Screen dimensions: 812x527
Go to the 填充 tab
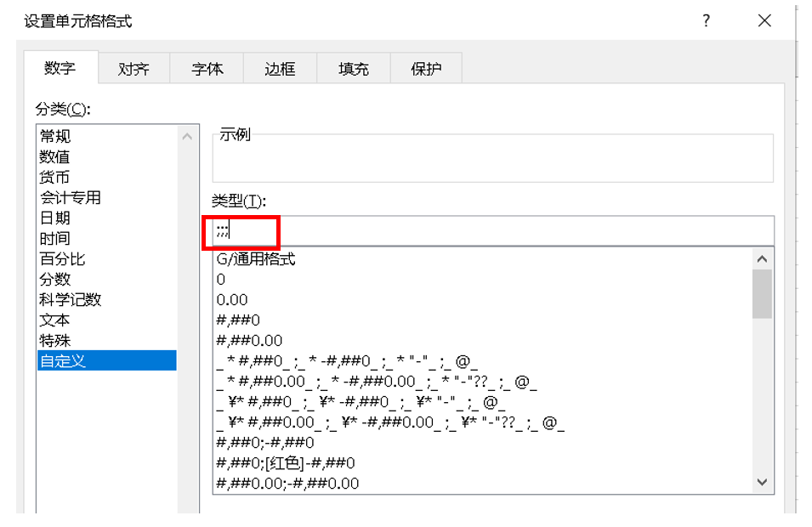(354, 68)
